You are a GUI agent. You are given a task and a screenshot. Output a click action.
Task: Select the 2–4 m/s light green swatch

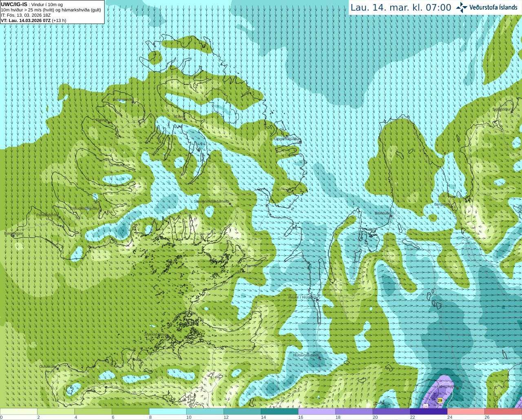56,411
